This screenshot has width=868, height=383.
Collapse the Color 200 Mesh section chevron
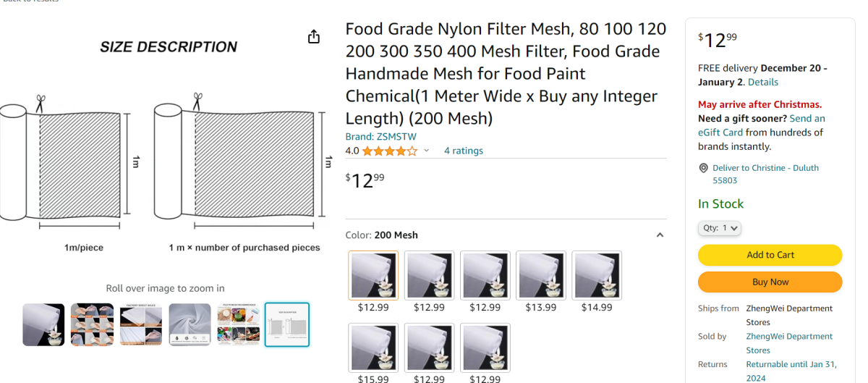click(660, 235)
